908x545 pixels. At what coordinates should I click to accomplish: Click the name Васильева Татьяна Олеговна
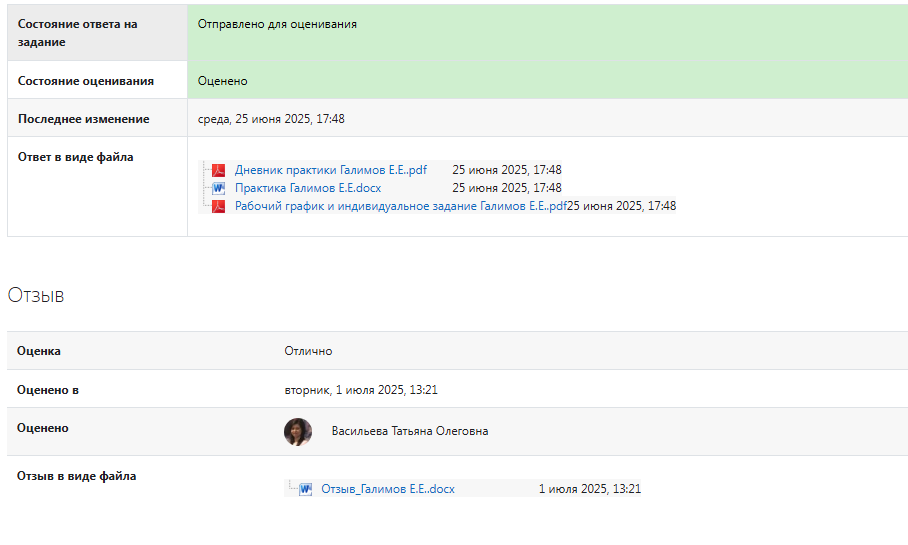(x=410, y=431)
